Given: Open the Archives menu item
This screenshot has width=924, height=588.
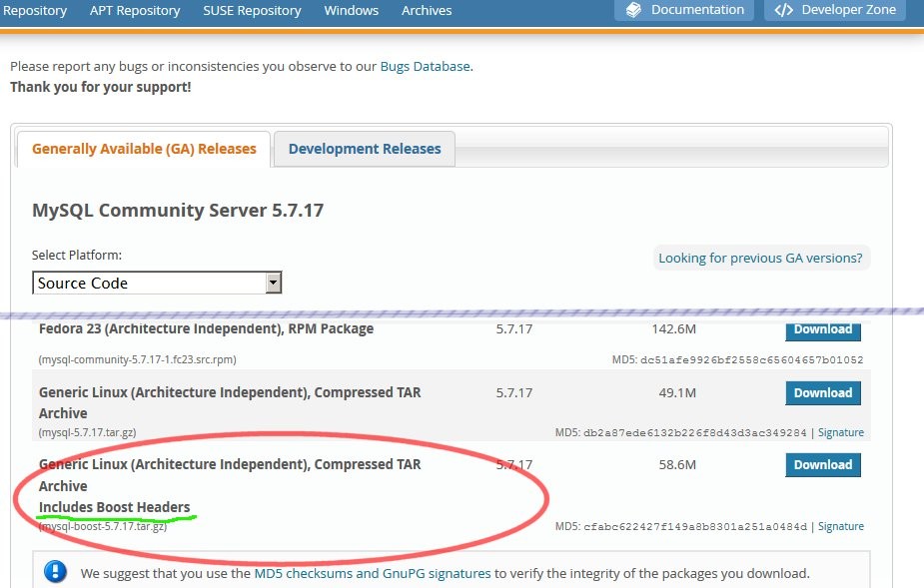Looking at the screenshot, I should tap(427, 11).
